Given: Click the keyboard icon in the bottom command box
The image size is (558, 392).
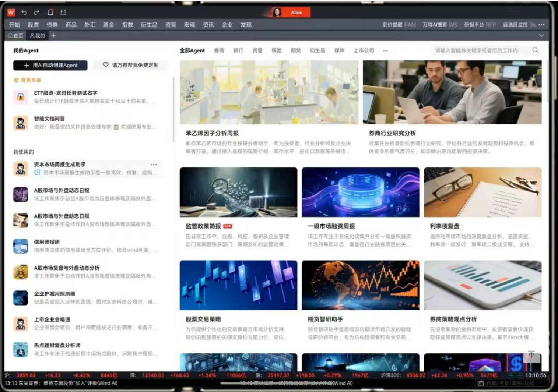Looking at the screenshot, I should pos(481,383).
